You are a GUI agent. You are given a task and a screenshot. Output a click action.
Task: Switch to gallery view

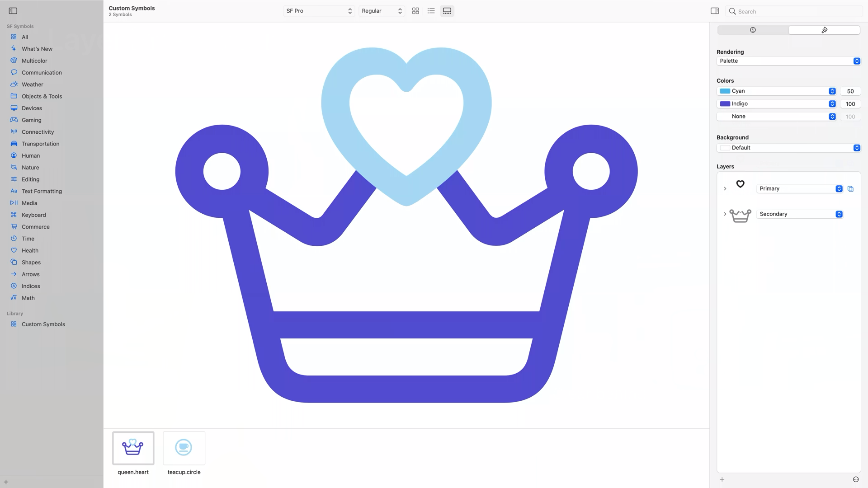click(447, 11)
